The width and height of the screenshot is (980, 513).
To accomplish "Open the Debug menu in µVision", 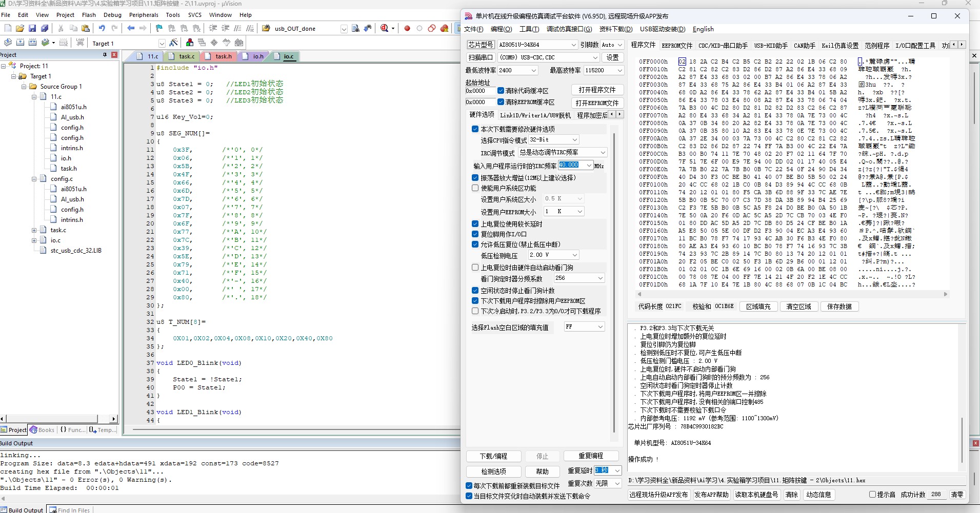I will pyautogui.click(x=112, y=15).
